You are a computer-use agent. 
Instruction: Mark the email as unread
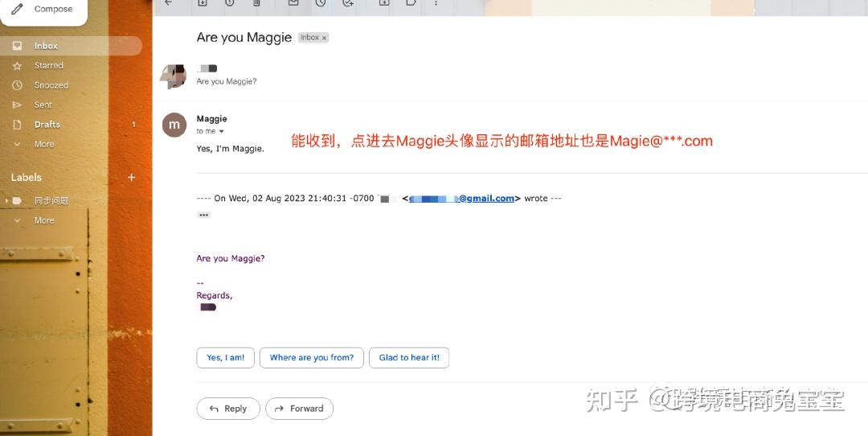[x=293, y=3]
